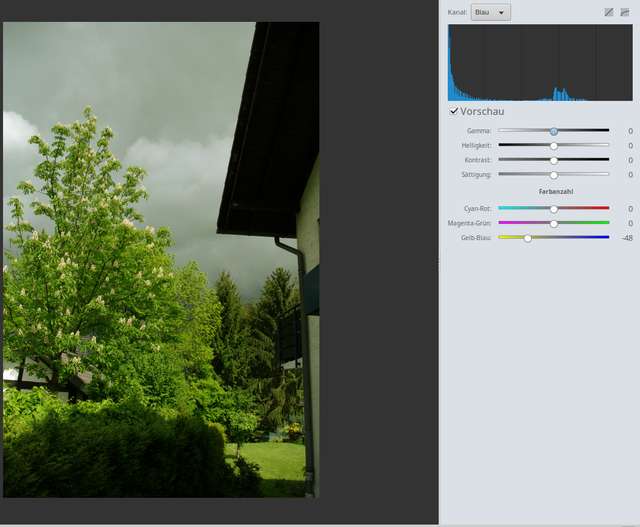Select the Magenta-Grün value field
The height and width of the screenshot is (527, 640).
click(x=627, y=223)
